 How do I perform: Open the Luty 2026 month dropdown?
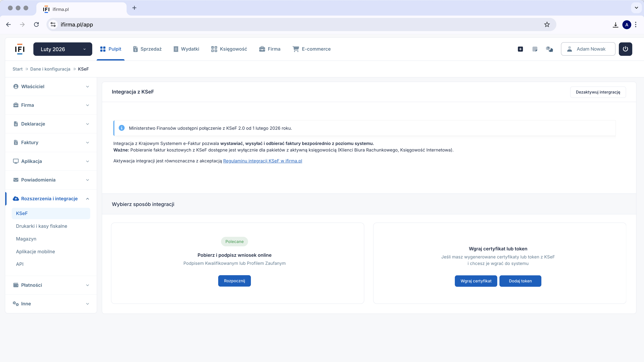(63, 49)
